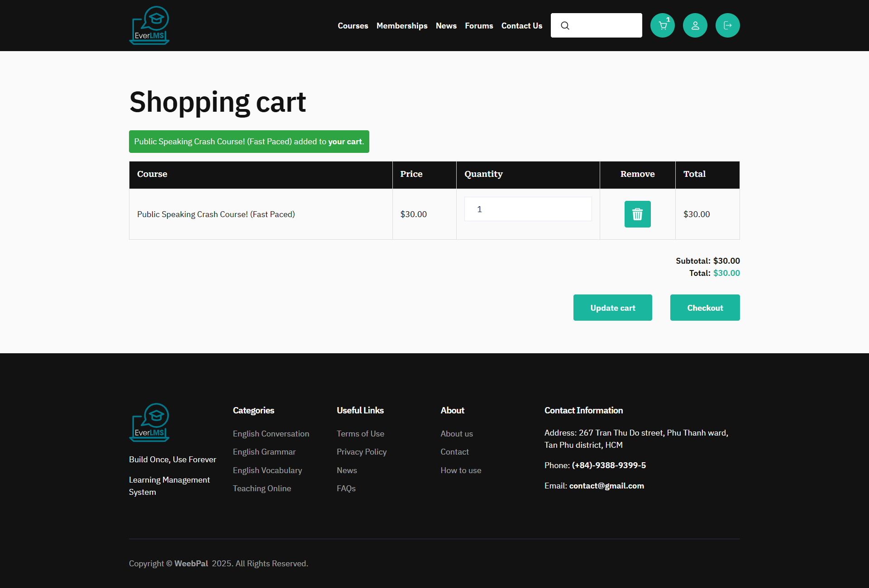Click the shopping cart icon in header
869x588 pixels.
pos(662,25)
